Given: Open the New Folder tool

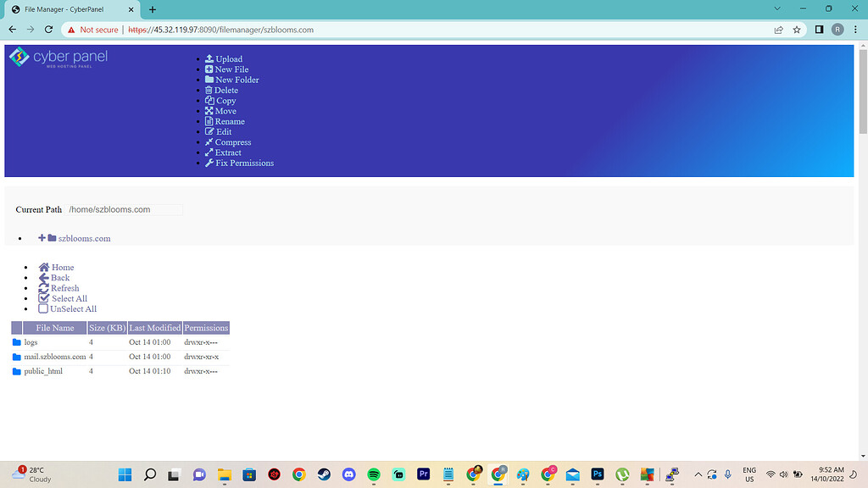Looking at the screenshot, I should click(209, 80).
